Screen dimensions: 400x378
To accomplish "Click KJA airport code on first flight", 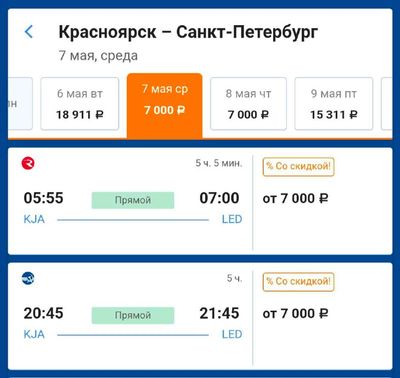I will click(x=34, y=219).
